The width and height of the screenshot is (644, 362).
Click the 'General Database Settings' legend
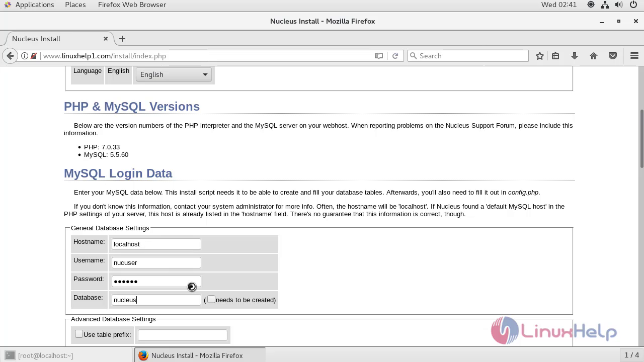point(110,228)
